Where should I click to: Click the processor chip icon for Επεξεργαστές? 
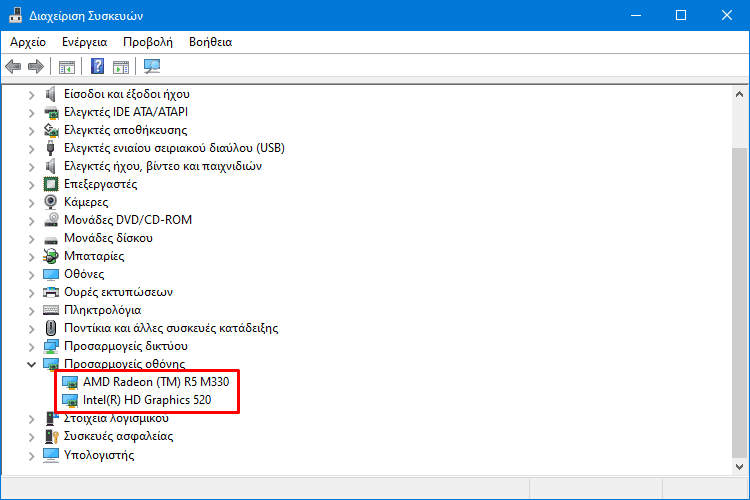click(x=51, y=184)
